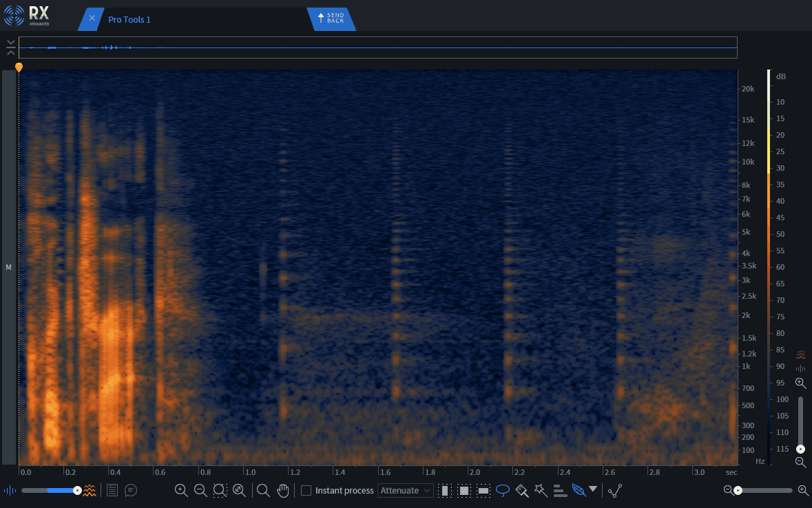
Task: Click the horizontal zoom in magnifier tool
Action: click(x=181, y=490)
